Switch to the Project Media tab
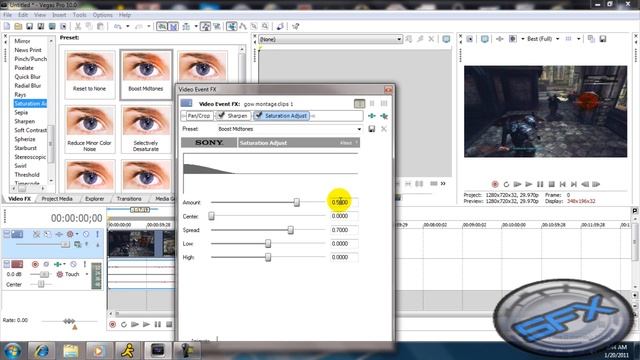The image size is (640, 360). 57,199
